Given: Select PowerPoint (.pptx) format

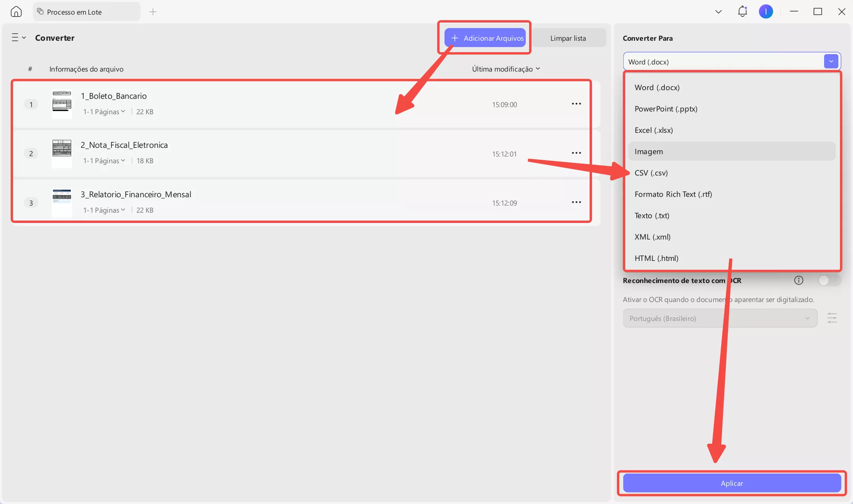Looking at the screenshot, I should tap(732, 109).
